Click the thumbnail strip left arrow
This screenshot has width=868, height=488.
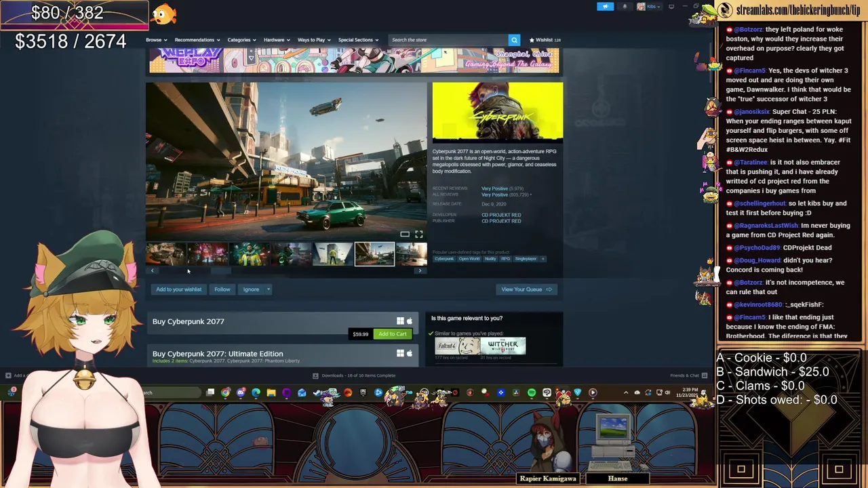[152, 270]
